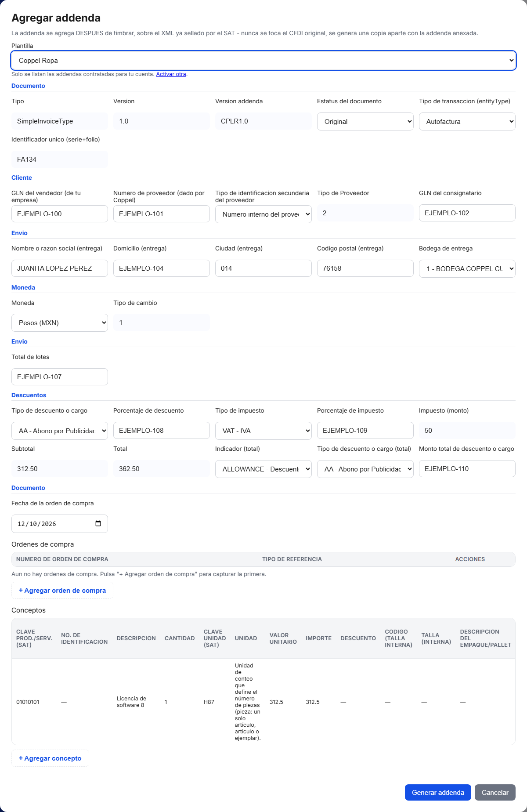Click 'TIPO DE REFERENCIA' column header
The image size is (527, 812).
[x=292, y=559]
